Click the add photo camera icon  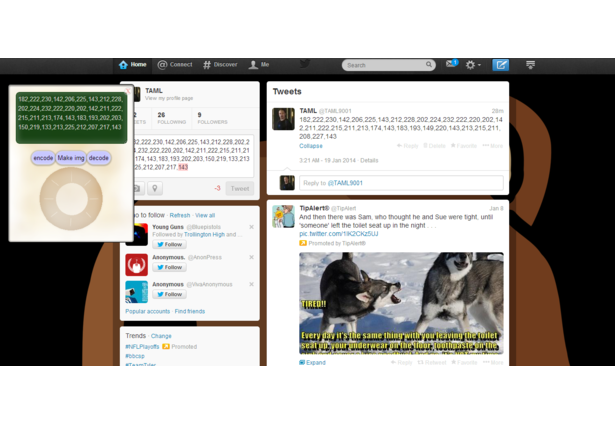tap(137, 189)
